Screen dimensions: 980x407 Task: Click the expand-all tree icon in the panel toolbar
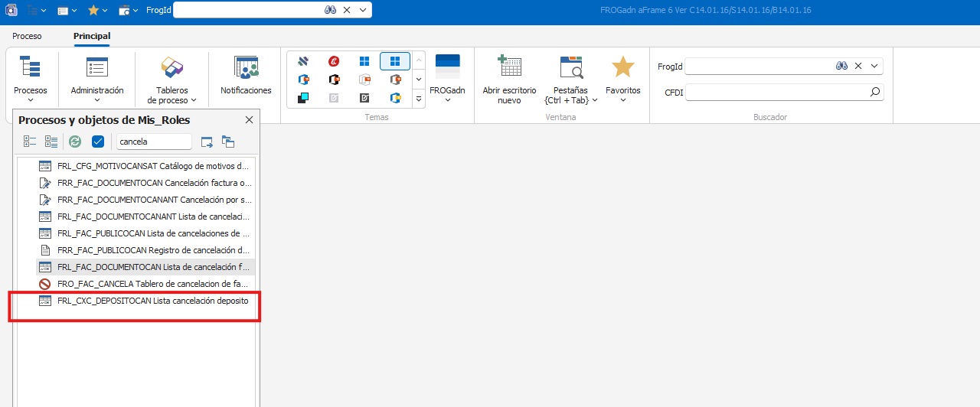click(30, 142)
